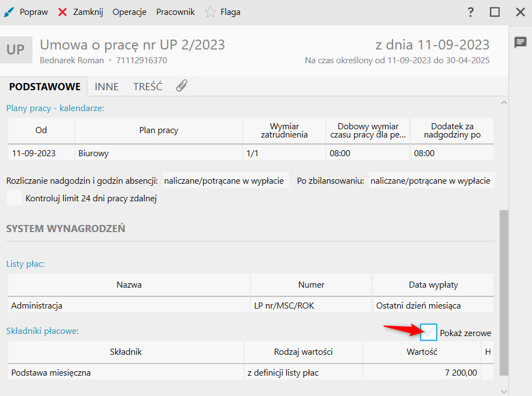
Task: Select the 11-09-2023 date cell
Action: pyautogui.click(x=41, y=153)
